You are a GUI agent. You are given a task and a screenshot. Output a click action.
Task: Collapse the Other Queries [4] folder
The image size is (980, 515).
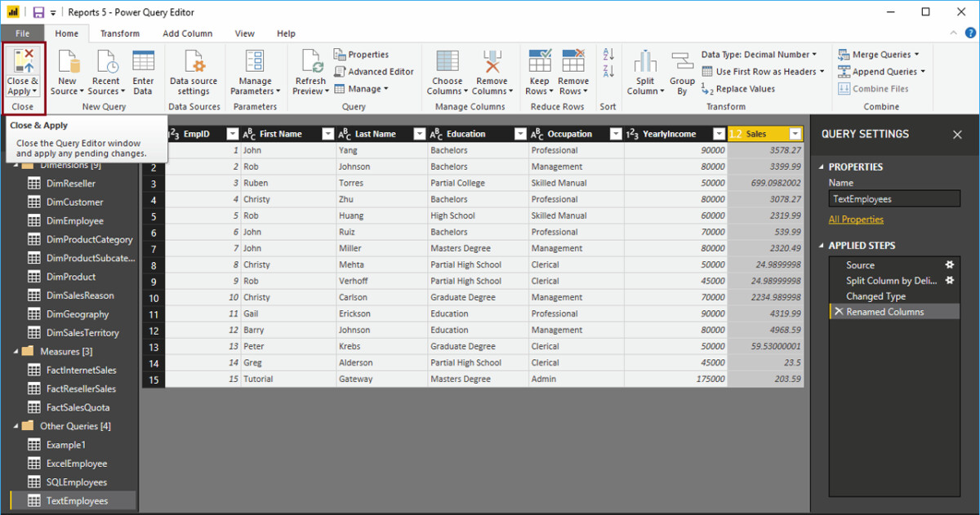(x=15, y=425)
